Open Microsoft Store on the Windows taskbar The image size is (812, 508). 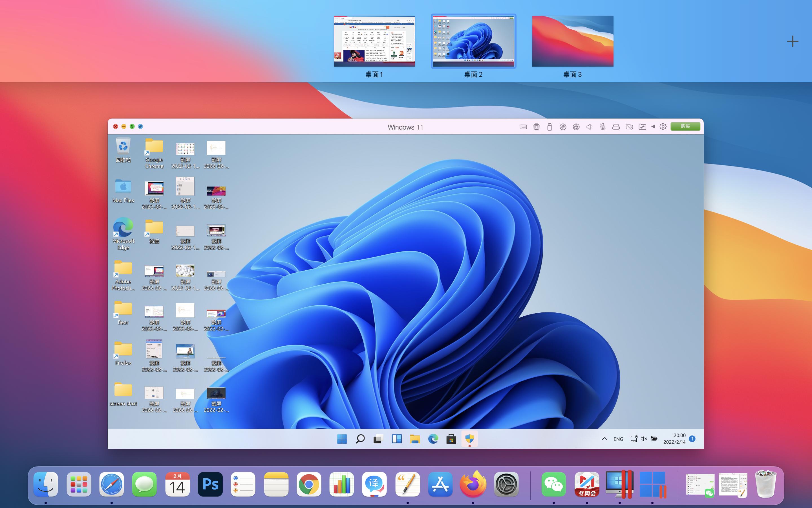point(451,439)
